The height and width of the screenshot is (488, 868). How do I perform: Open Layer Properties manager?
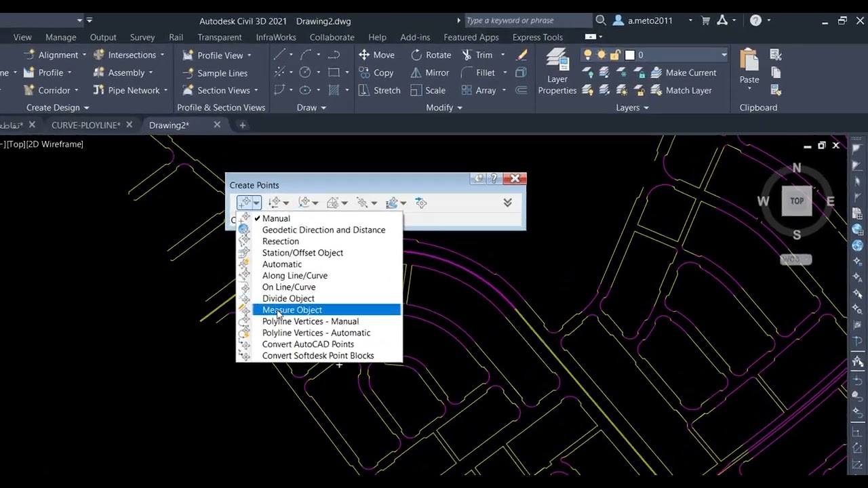[x=557, y=72]
